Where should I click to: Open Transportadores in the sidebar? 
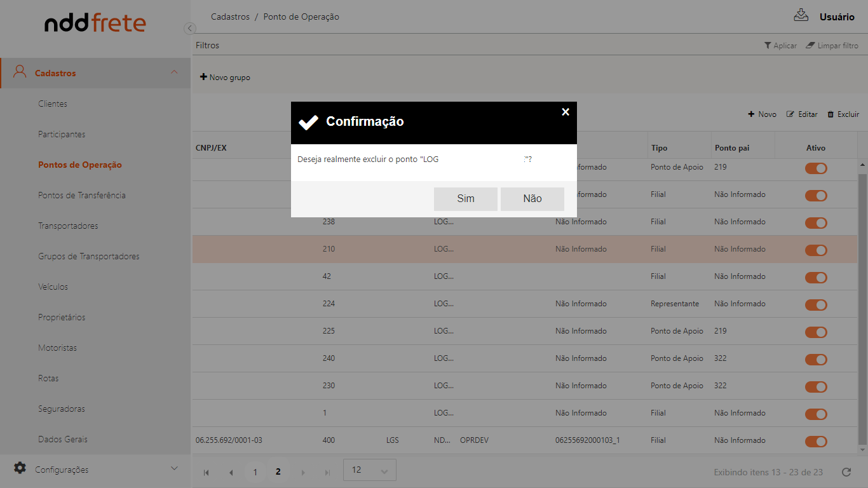68,226
